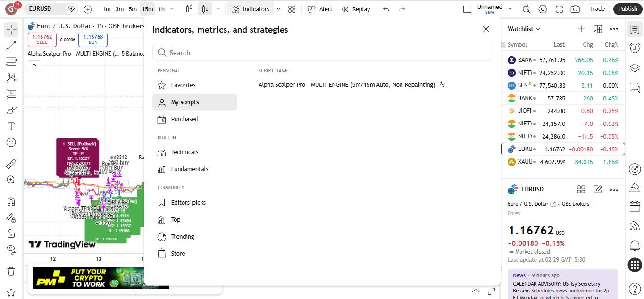Take a chart snapshot with camera icon

click(x=575, y=9)
